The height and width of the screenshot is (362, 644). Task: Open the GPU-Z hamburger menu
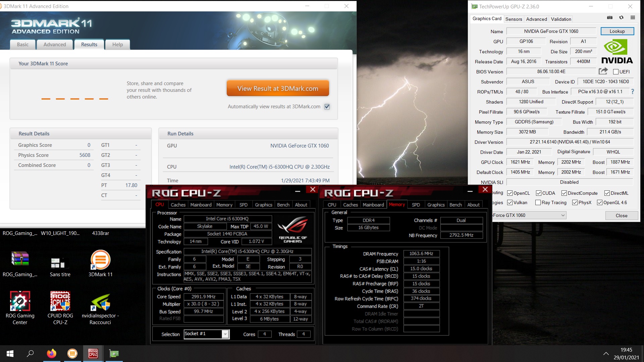(x=633, y=17)
